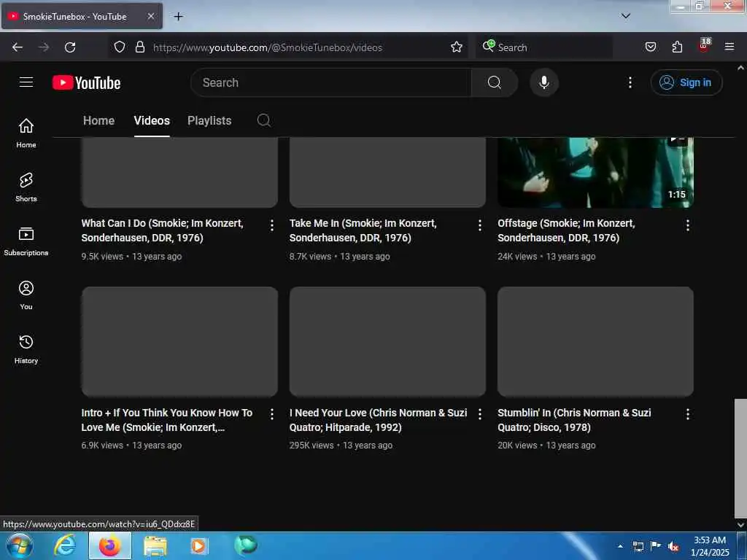
Task: Click the page vertical scrollbar thumb
Action: [x=740, y=459]
